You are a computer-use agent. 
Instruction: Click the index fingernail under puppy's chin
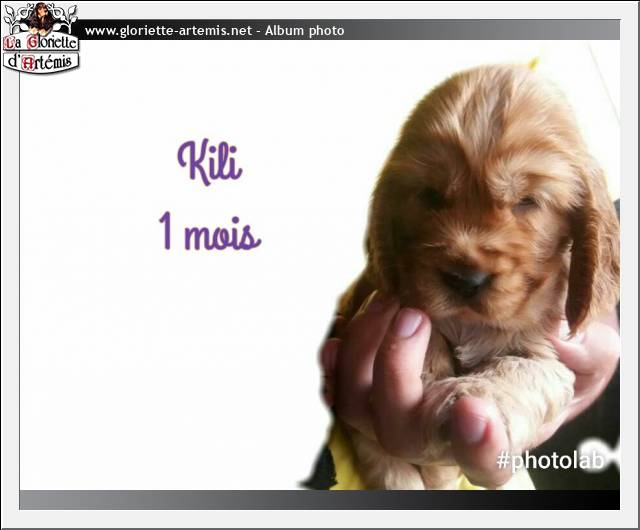tap(410, 322)
